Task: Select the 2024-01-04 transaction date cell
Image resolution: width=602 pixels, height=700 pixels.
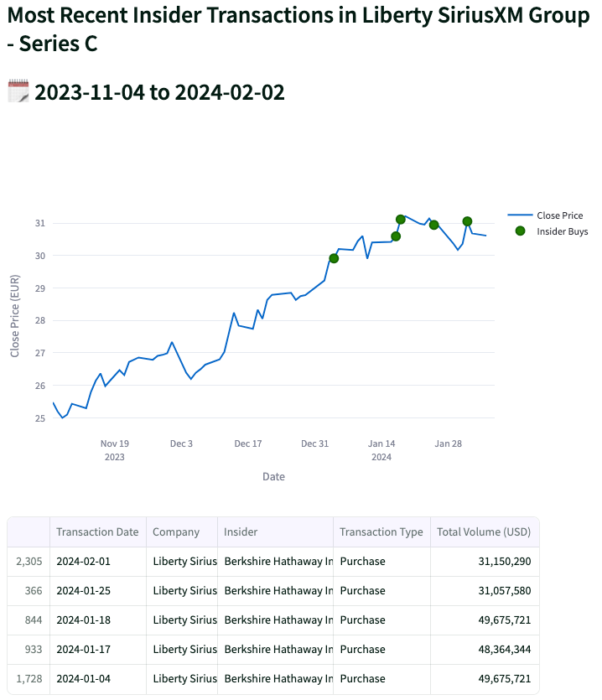Action: tap(98, 679)
